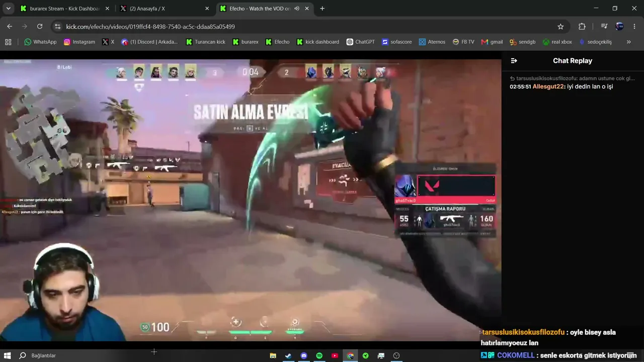Viewport: 644px width, 362px height.
Task: Open a new browser tab
Action: point(322,9)
